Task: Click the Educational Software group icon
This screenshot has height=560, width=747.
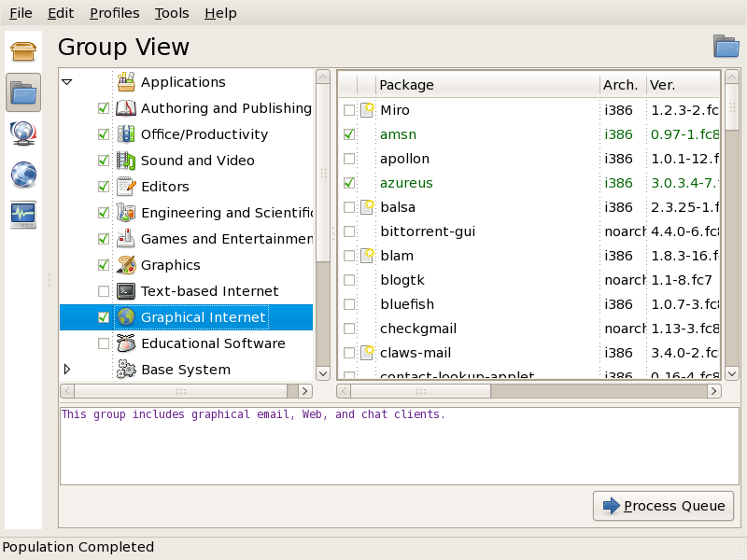Action: tap(126, 343)
